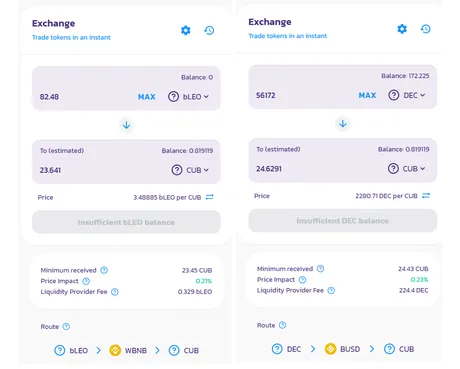Invert price of DEC per CUB

click(x=426, y=195)
